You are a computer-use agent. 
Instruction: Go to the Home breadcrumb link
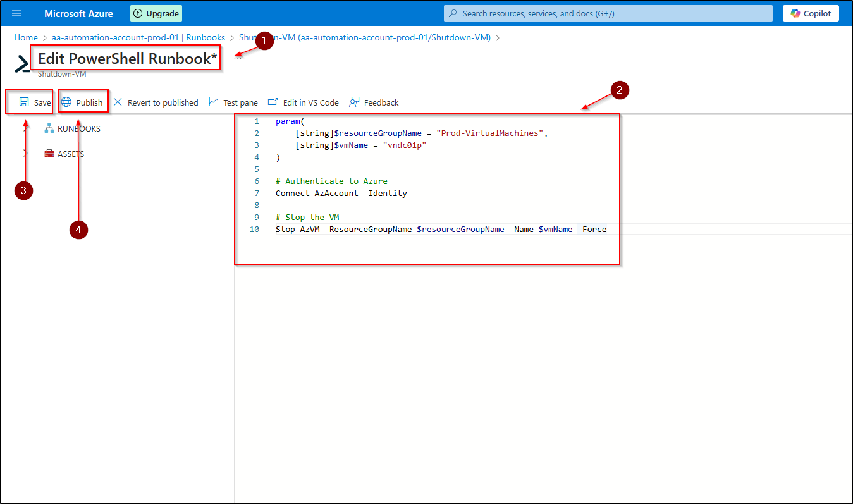coord(26,37)
